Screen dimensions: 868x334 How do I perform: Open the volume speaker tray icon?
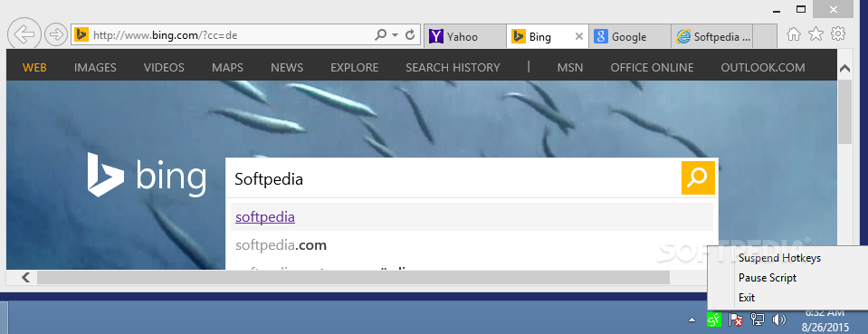coord(779,320)
